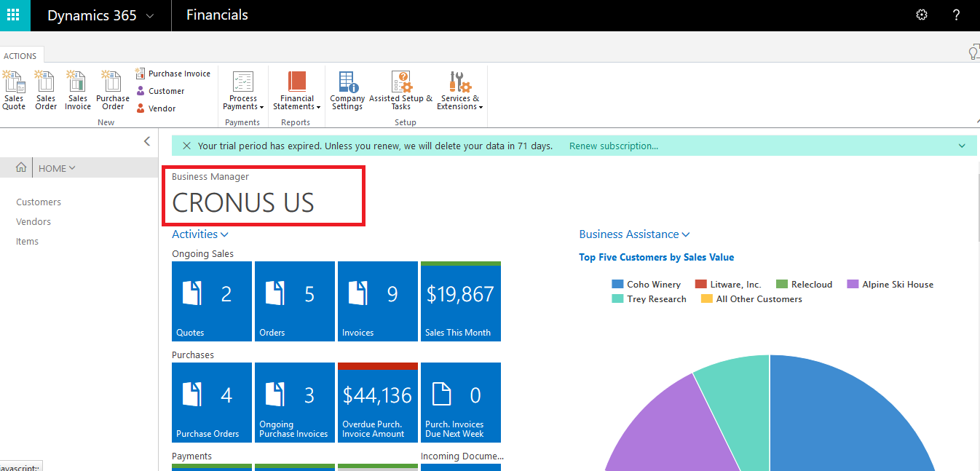Open Purch. Invoices Due Next Week tile
The width and height of the screenshot is (980, 471).
pyautogui.click(x=461, y=403)
